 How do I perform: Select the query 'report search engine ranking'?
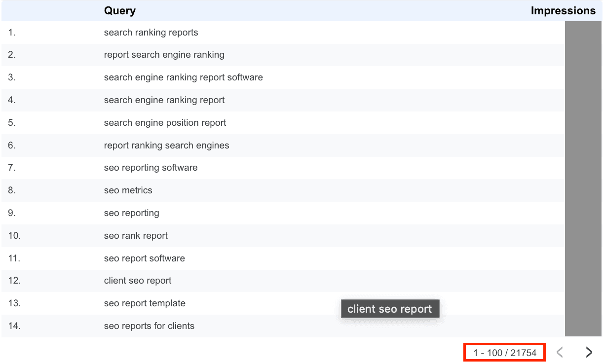164,55
